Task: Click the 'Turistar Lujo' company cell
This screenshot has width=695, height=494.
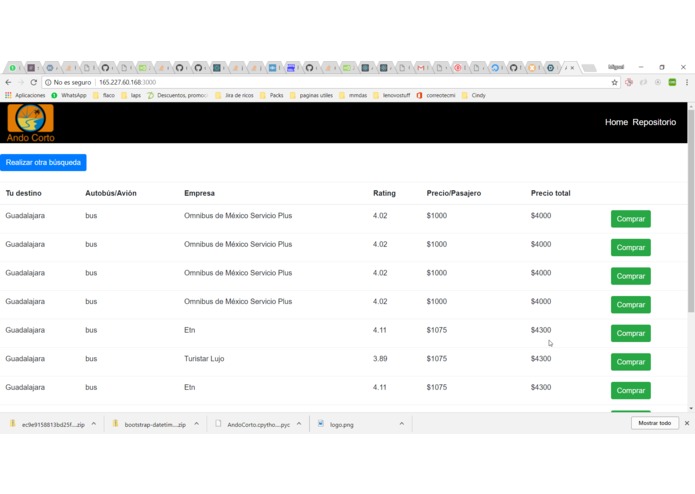Action: coord(204,359)
